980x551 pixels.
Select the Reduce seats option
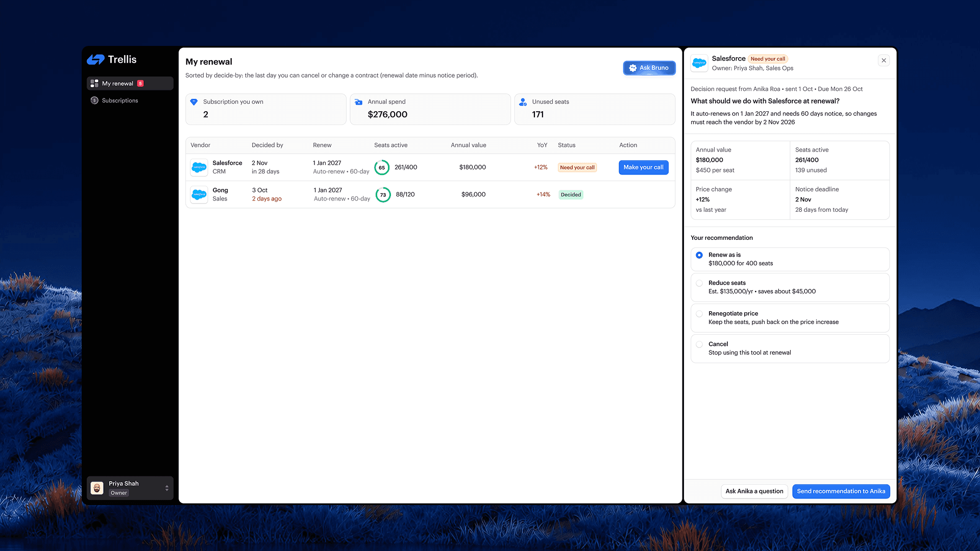[x=790, y=287]
